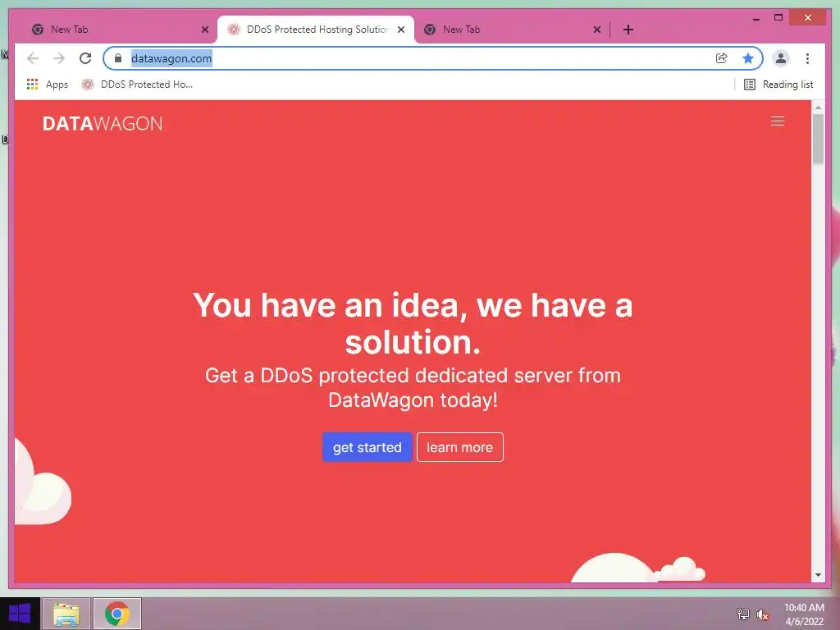Open the Apps shortcut in bookmarks bar

[x=47, y=84]
